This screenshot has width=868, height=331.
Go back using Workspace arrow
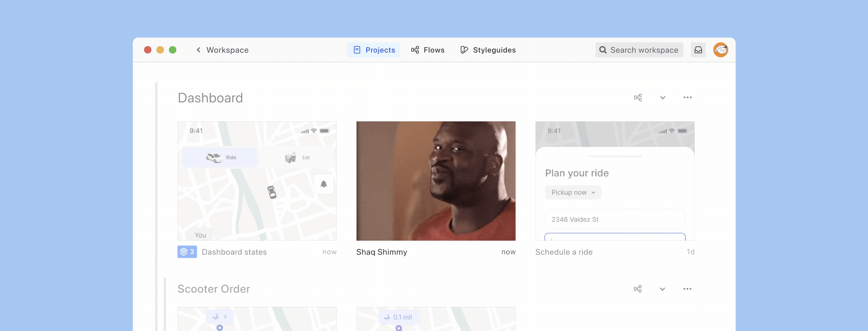pyautogui.click(x=199, y=50)
